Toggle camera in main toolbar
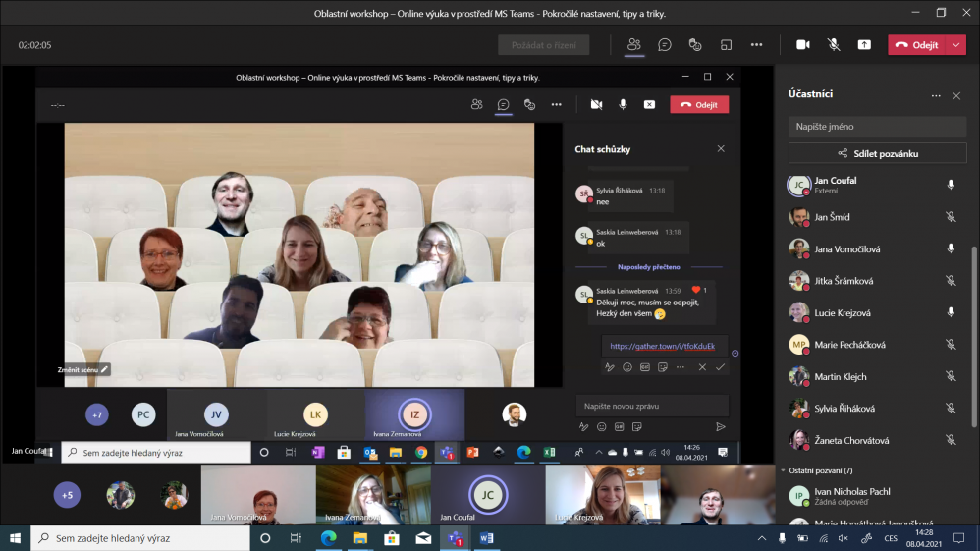 point(803,44)
